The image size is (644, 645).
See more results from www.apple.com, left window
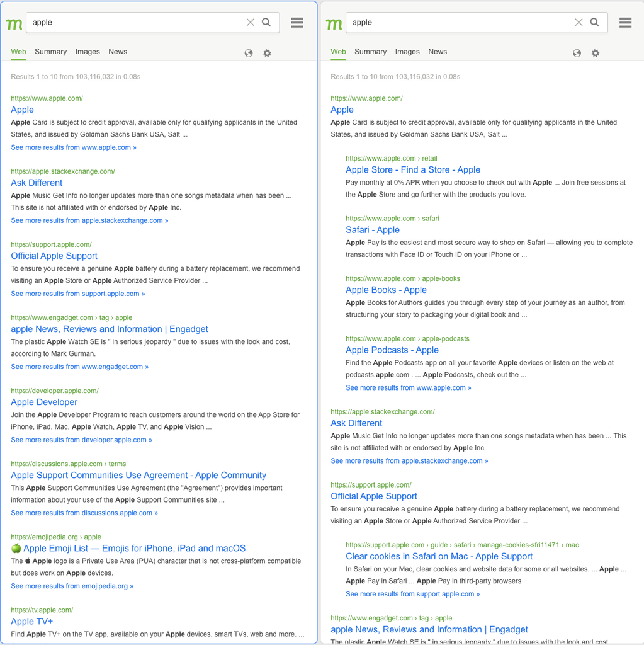click(x=74, y=147)
